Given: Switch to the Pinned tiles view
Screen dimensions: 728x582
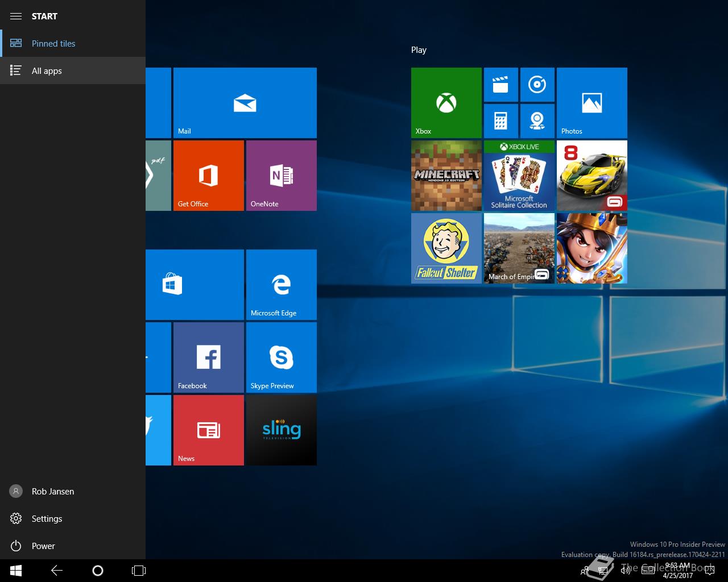Looking at the screenshot, I should 73,43.
